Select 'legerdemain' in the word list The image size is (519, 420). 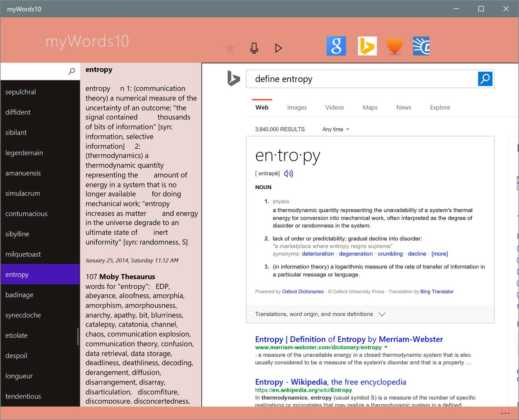[x=40, y=153]
